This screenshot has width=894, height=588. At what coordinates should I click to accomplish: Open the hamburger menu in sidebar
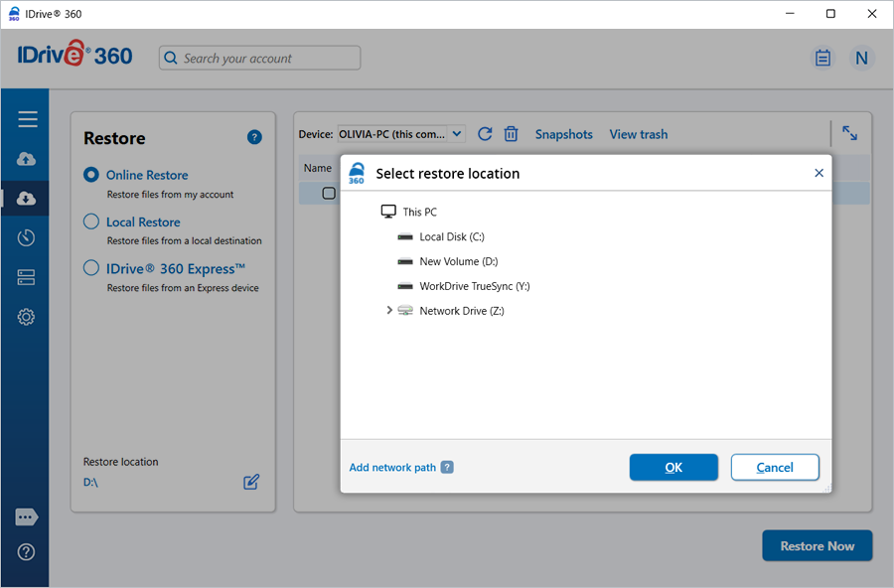point(27,119)
